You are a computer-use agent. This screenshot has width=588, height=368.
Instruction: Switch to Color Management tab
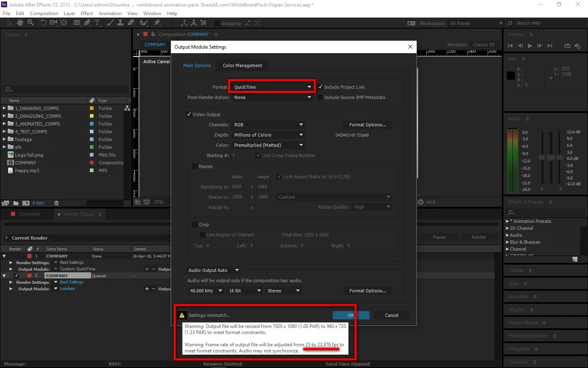(243, 65)
